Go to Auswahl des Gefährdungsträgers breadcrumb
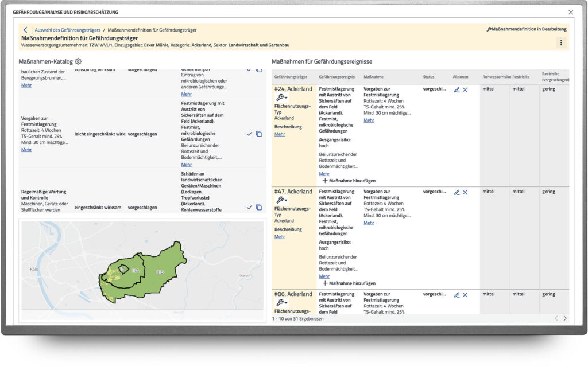This screenshot has height=378, width=588. coord(67,30)
